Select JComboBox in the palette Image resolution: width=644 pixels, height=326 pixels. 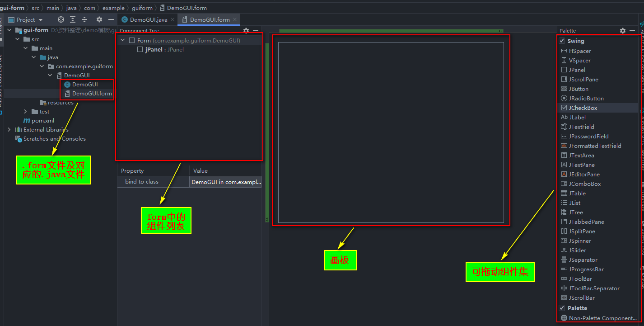pos(581,184)
